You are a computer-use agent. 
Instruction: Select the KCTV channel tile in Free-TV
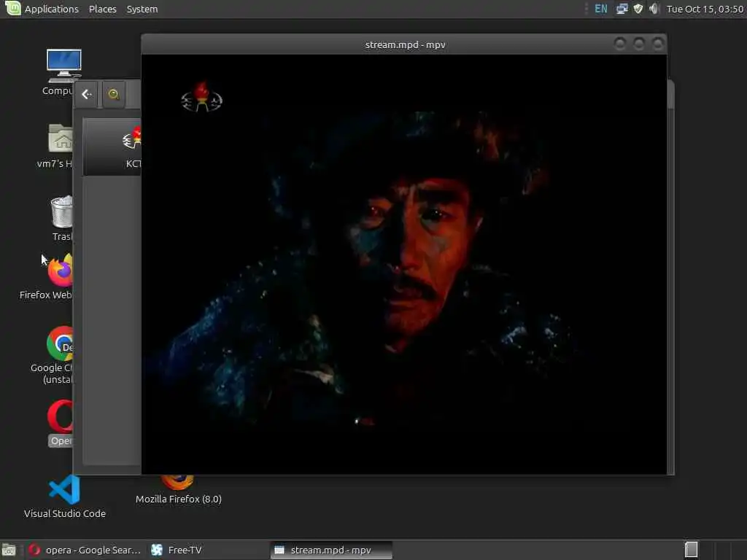click(112, 147)
